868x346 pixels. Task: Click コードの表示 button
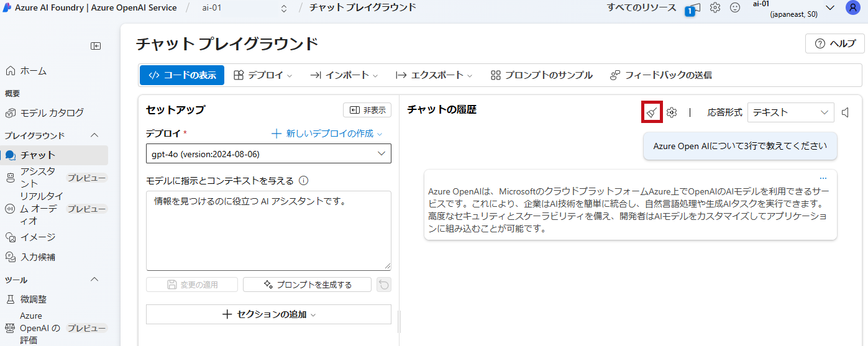(181, 75)
